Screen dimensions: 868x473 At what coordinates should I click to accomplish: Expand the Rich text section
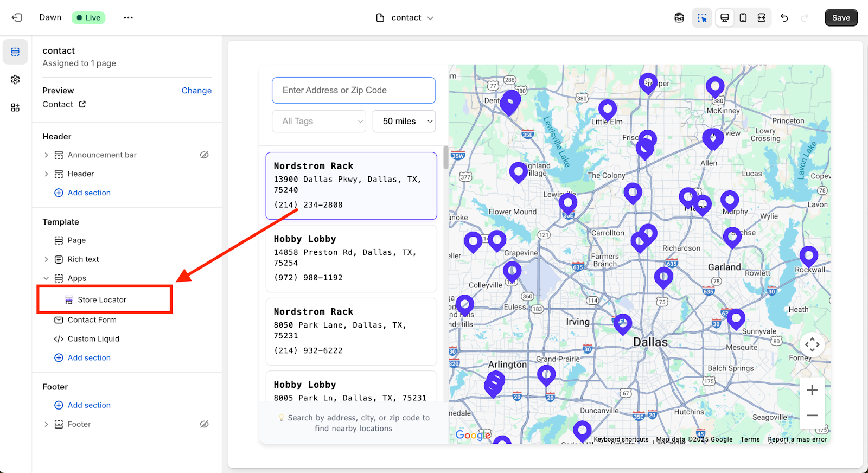coord(46,259)
